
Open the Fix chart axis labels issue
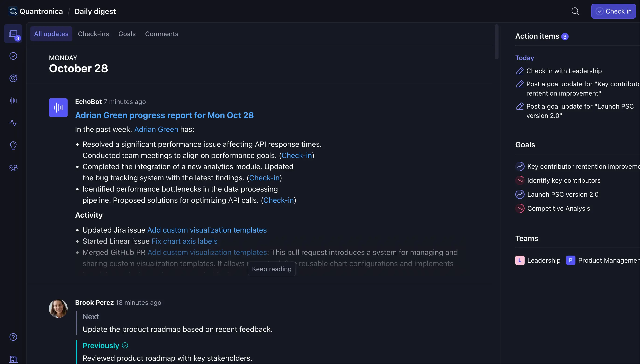(185, 241)
